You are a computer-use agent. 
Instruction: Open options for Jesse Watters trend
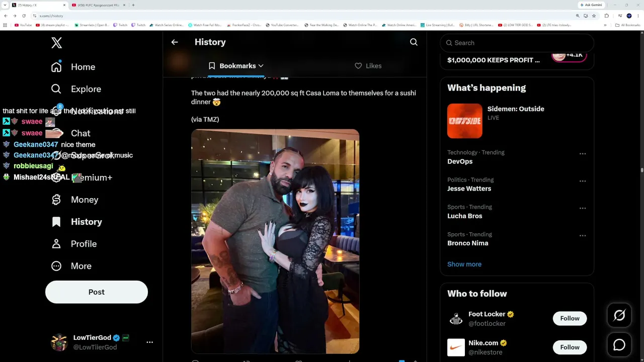tap(583, 181)
